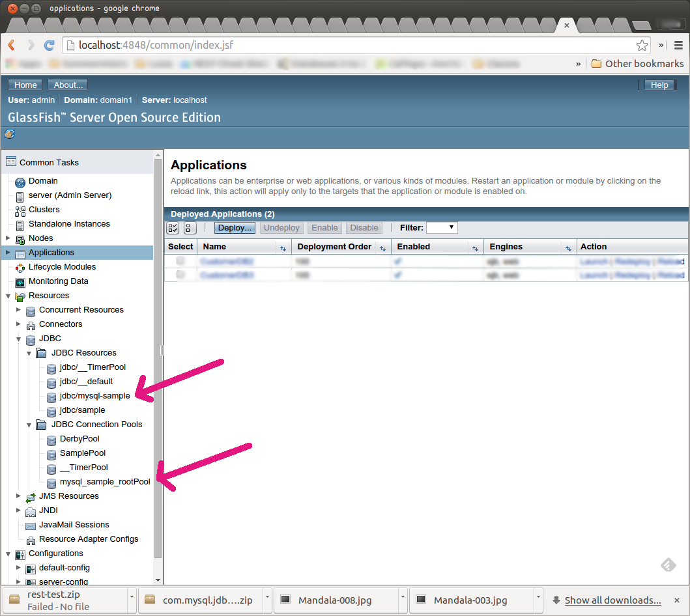The width and height of the screenshot is (690, 616).
Task: Expand the Nodes tree node
Action: [x=8, y=238]
